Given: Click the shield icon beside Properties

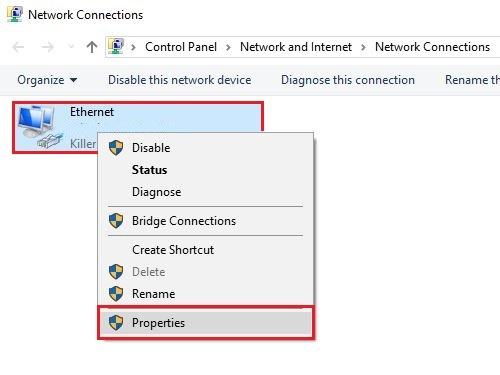Looking at the screenshot, I should pos(116,323).
